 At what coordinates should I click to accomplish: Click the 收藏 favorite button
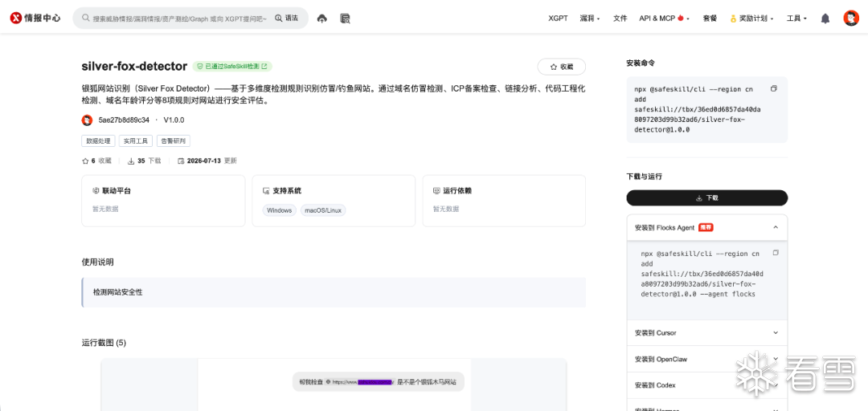coord(561,67)
